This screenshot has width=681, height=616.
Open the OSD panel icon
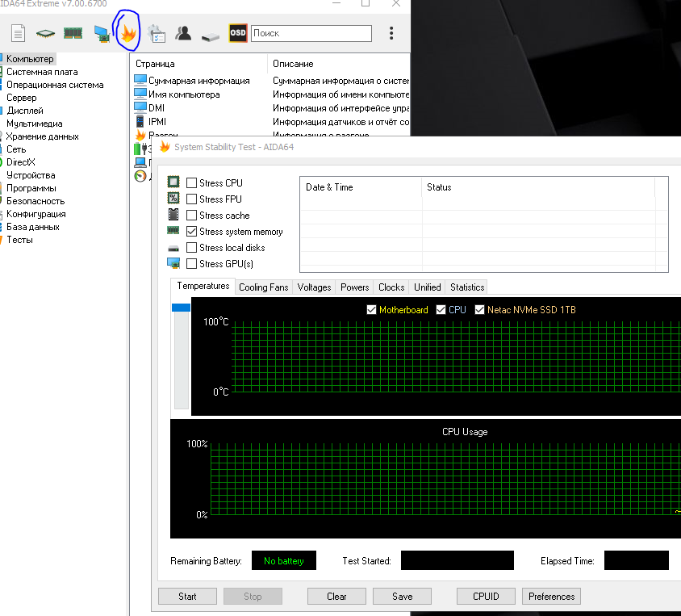[x=238, y=33]
